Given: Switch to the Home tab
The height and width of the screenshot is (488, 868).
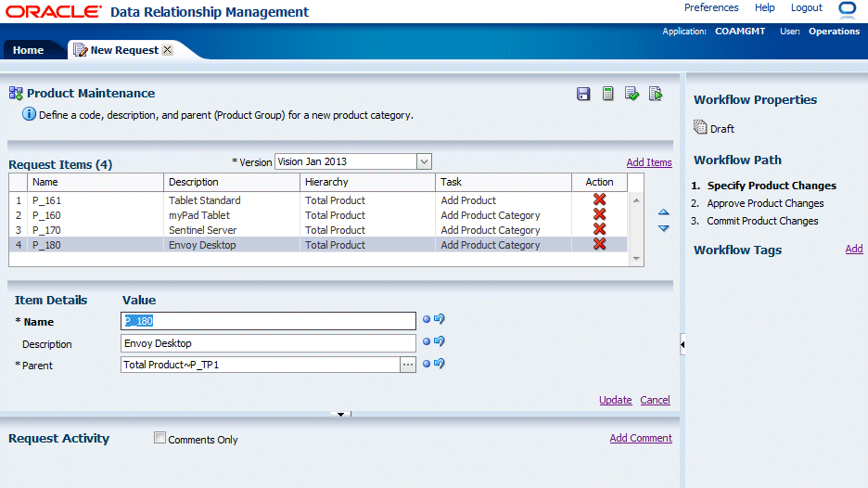Looking at the screenshot, I should tap(28, 50).
